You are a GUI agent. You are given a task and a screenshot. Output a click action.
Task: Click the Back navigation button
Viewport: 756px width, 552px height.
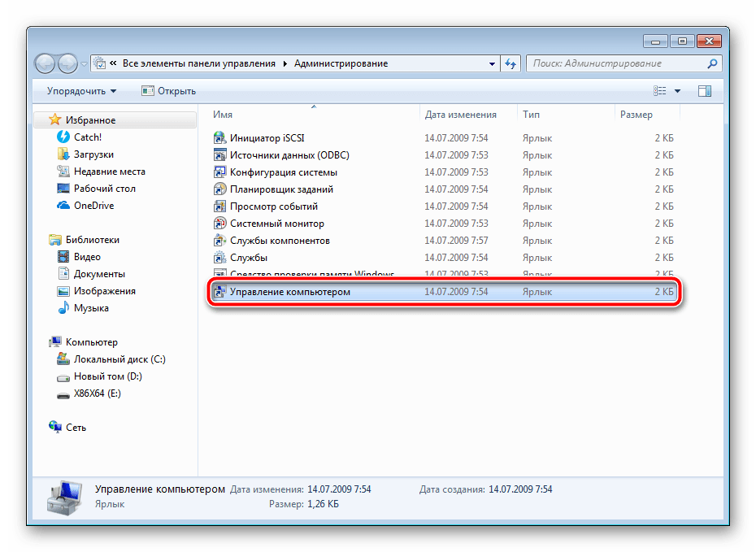point(46,63)
